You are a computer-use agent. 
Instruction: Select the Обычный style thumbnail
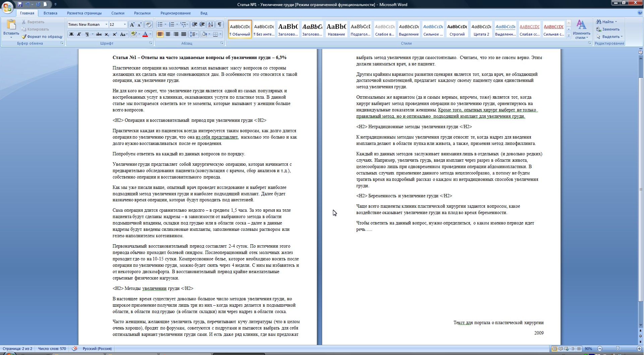point(240,29)
